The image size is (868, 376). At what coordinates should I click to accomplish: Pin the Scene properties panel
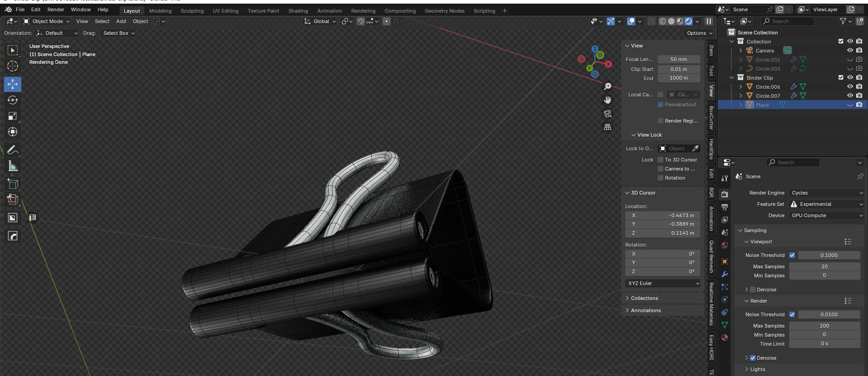(860, 176)
